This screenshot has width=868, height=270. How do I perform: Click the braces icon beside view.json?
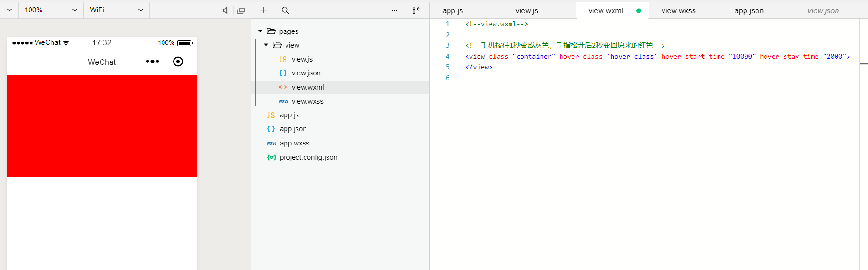pos(283,73)
